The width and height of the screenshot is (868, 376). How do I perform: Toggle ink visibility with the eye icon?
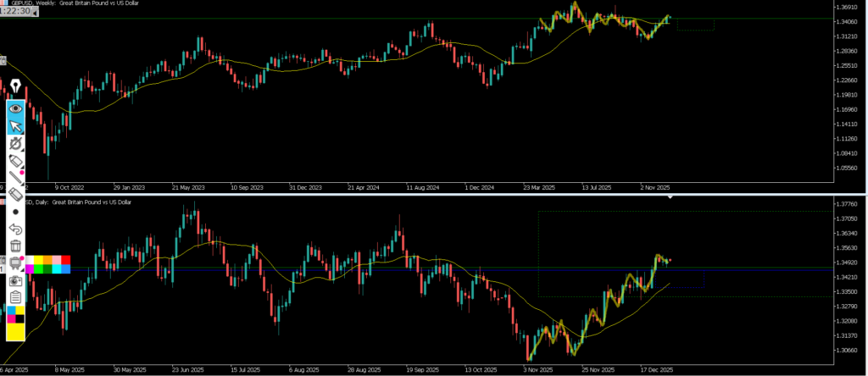point(15,108)
